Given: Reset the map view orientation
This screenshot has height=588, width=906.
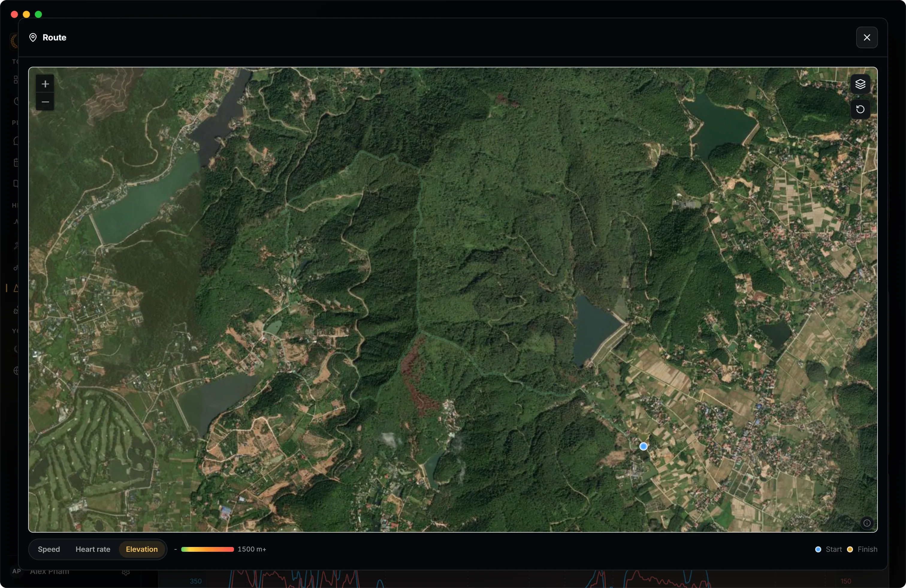Looking at the screenshot, I should click(x=860, y=110).
